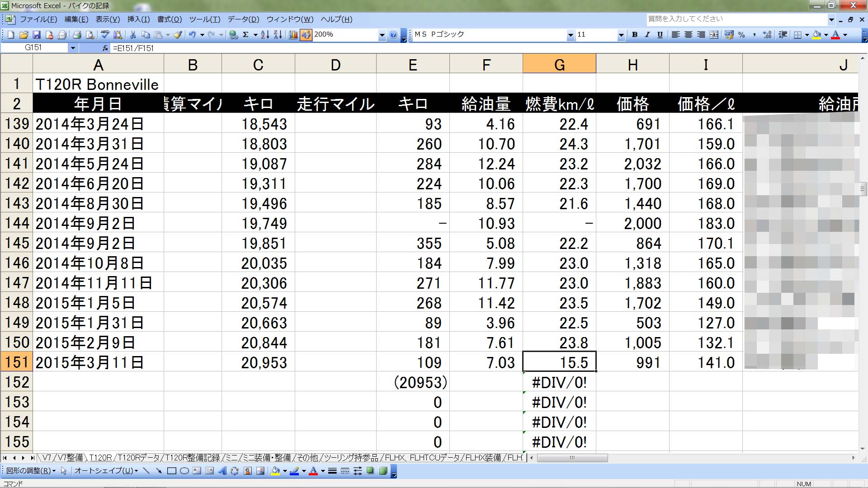Toggle Bold formatting
Image resolution: width=868 pixels, height=488 pixels.
tap(635, 35)
